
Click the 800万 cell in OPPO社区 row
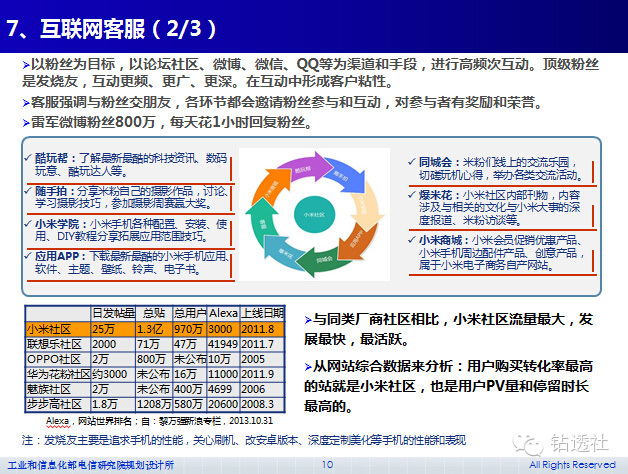click(x=154, y=359)
